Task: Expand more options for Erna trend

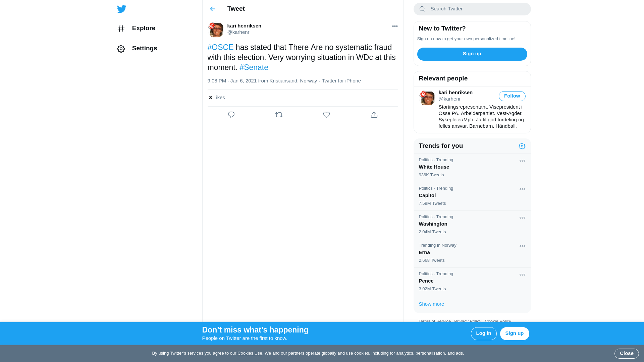Action: 522,246
